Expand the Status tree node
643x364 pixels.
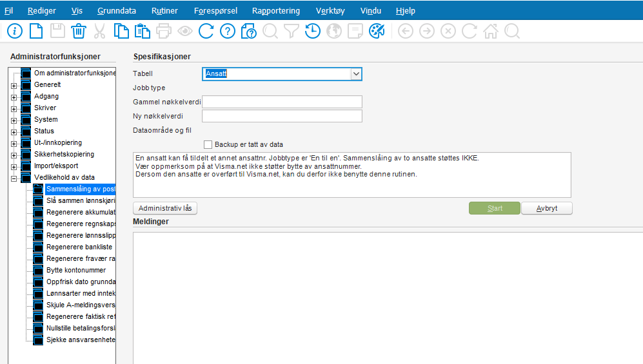point(14,132)
